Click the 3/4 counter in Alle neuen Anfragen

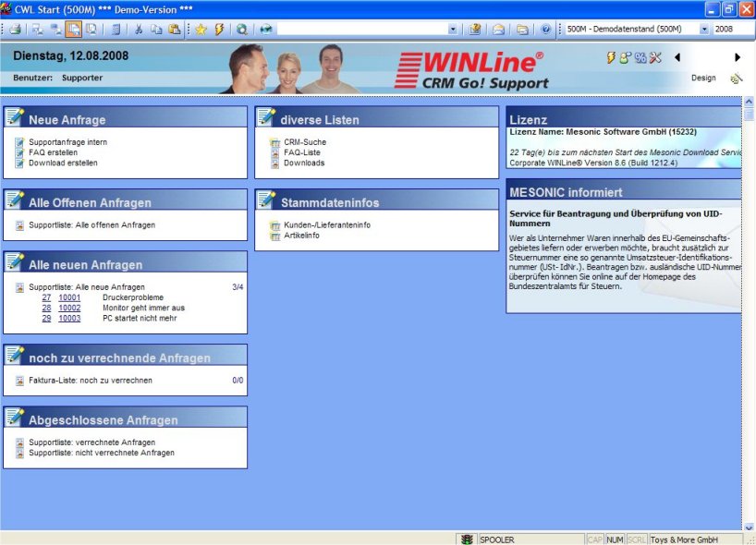(238, 287)
